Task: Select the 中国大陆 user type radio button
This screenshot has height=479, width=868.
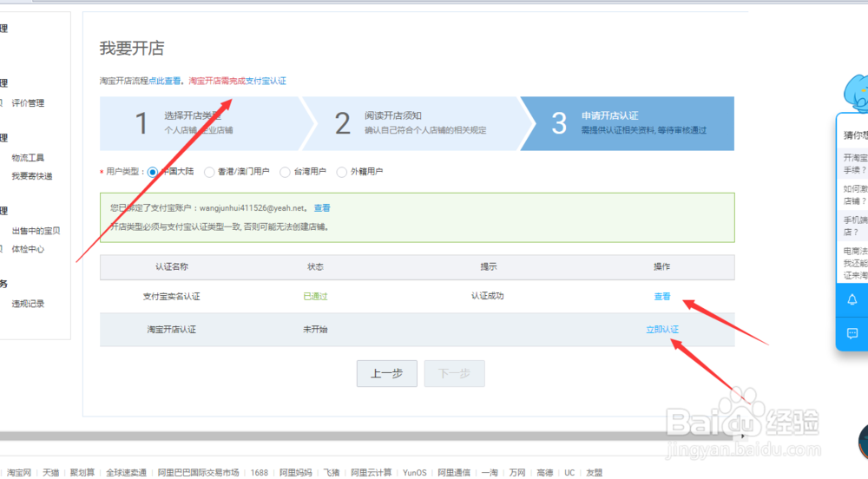Action: [152, 172]
